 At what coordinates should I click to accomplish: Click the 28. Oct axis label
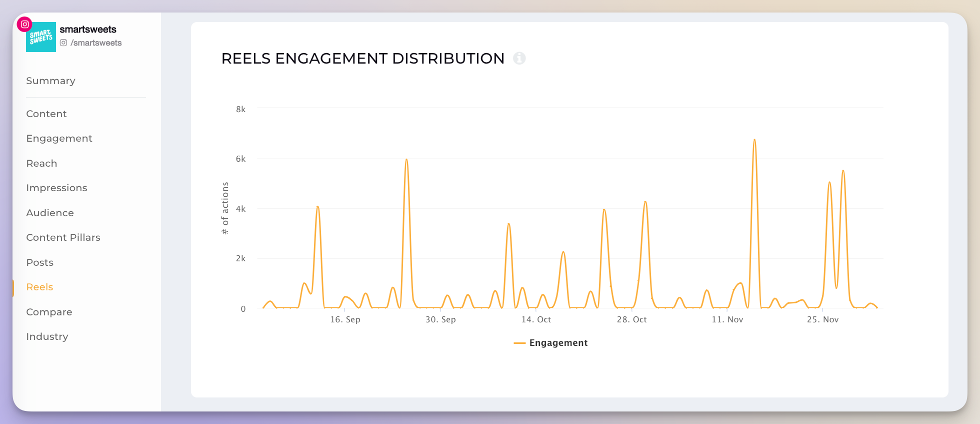pos(631,319)
